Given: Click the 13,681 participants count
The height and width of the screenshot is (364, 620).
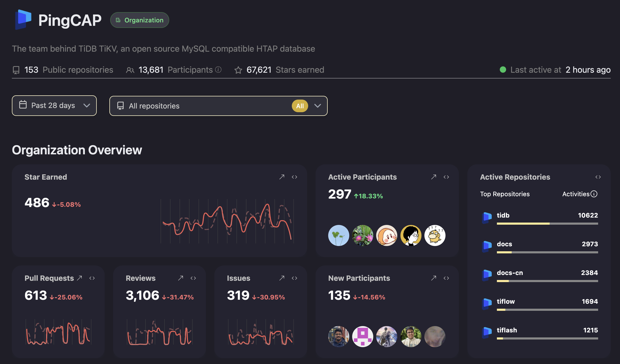Looking at the screenshot, I should [151, 70].
